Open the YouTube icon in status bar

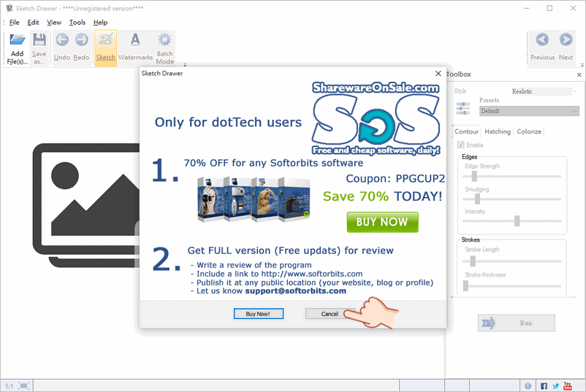[567, 386]
